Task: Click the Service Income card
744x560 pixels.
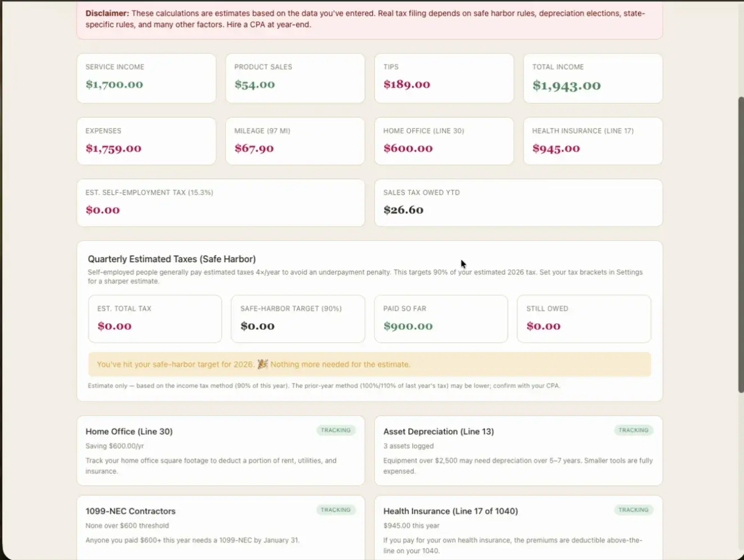Action: point(146,78)
